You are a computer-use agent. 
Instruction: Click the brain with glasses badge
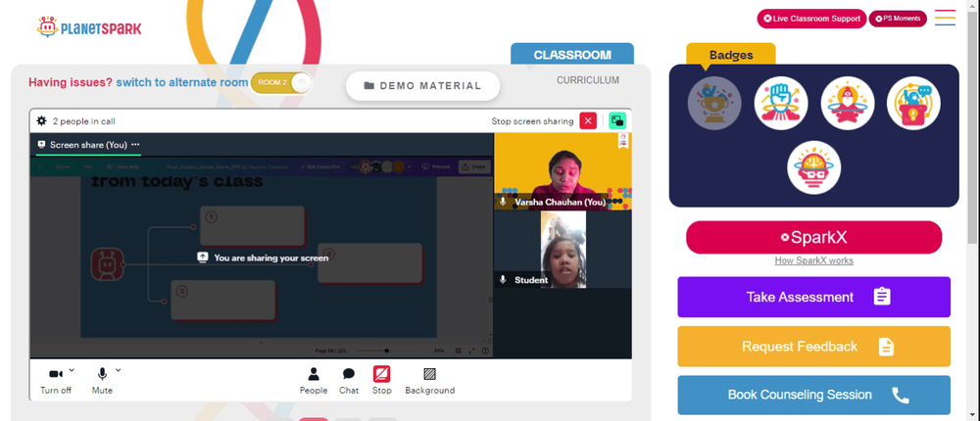(x=813, y=167)
